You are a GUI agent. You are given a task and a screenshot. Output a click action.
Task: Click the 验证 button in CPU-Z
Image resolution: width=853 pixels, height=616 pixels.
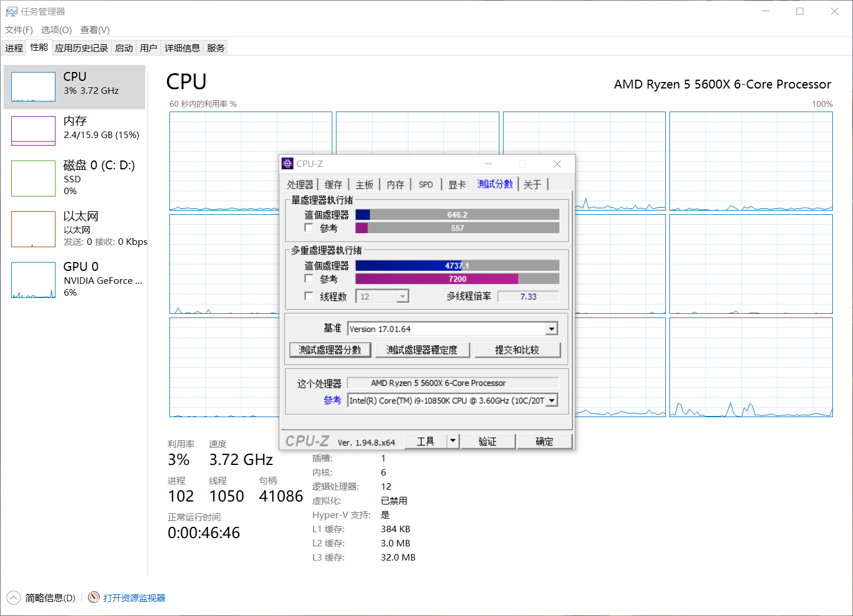click(x=488, y=441)
